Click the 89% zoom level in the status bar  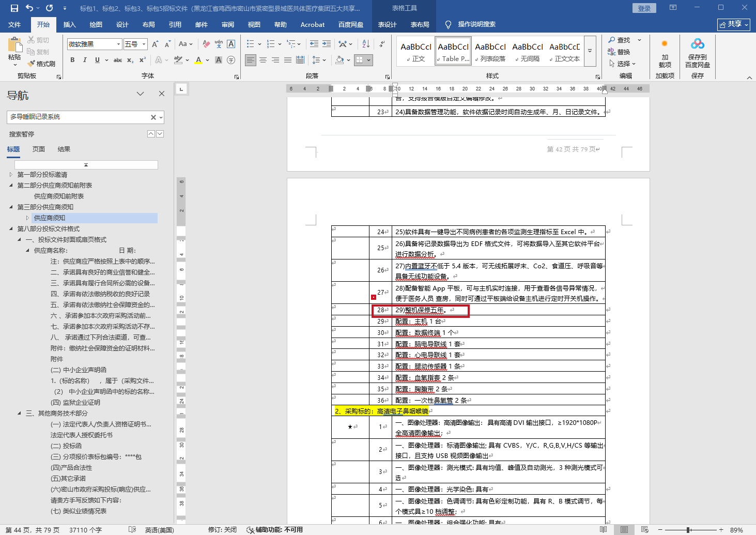736,530
